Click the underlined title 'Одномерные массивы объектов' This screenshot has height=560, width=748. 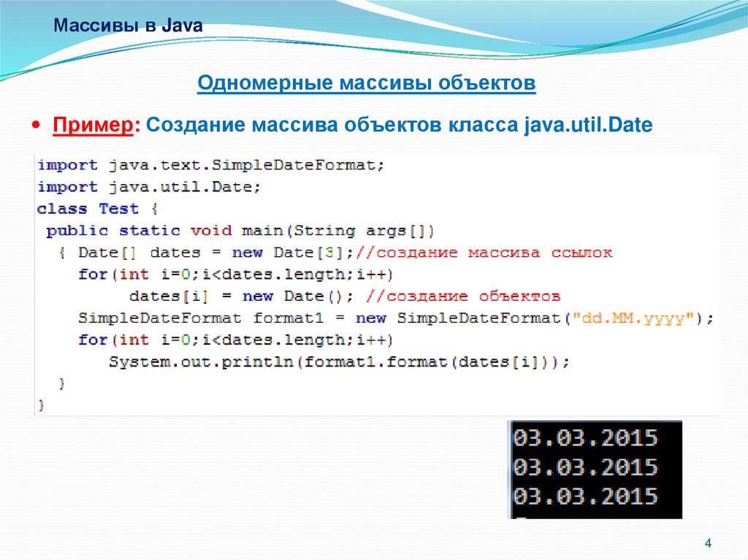[367, 83]
